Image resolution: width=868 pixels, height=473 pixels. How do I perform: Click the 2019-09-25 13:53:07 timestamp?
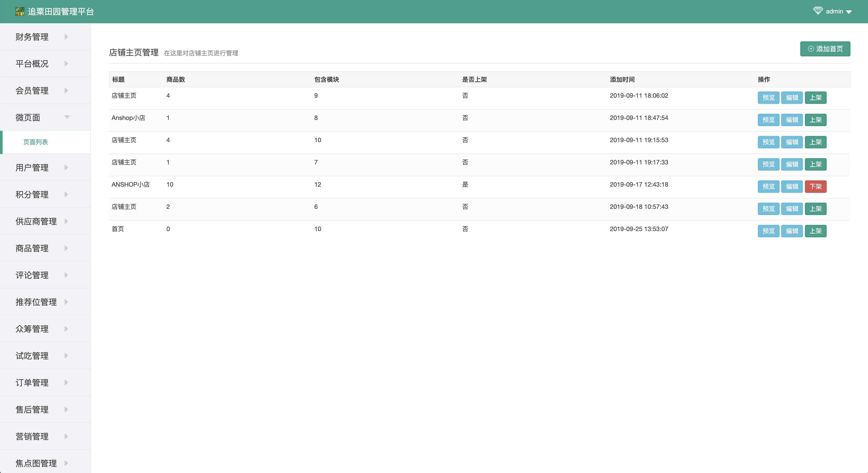coord(639,229)
